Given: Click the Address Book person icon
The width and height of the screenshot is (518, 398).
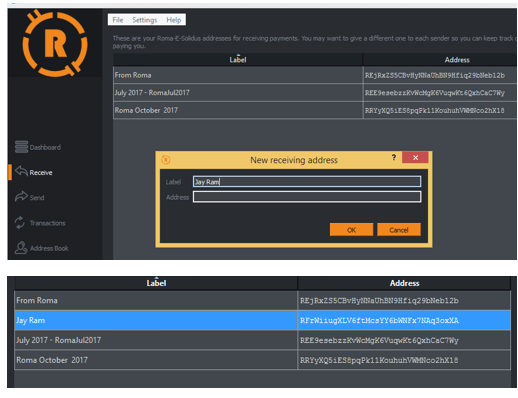Looking at the screenshot, I should coord(21,248).
